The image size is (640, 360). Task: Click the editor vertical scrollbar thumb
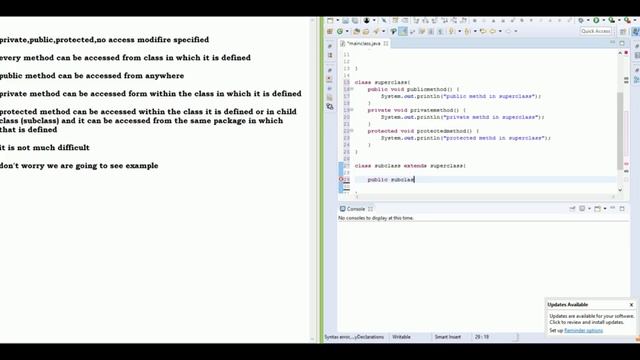click(620, 131)
